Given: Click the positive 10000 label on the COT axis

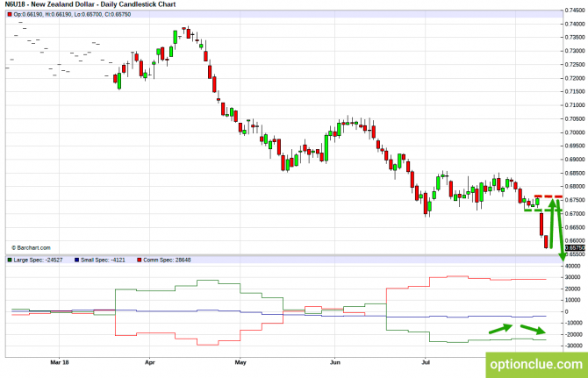Looking at the screenshot, I should 572,300.
